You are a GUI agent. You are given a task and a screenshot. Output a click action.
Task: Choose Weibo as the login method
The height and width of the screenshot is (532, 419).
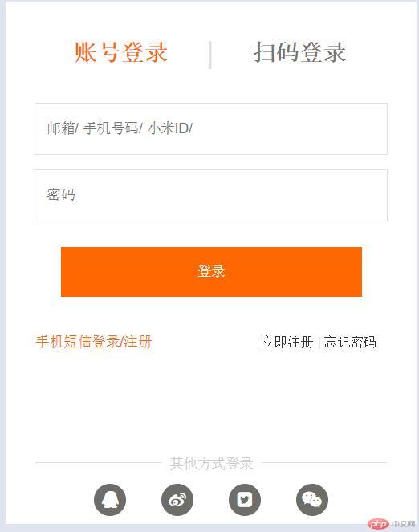pos(177,500)
